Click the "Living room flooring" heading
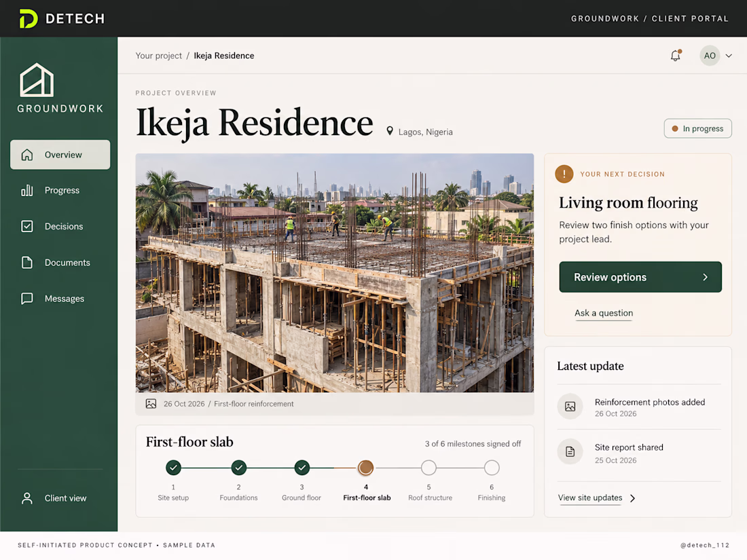 (x=628, y=203)
